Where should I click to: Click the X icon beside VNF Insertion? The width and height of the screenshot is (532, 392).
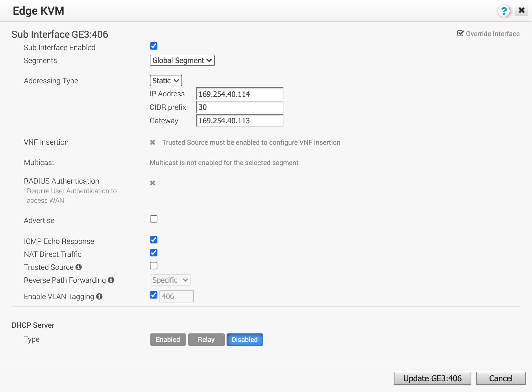tap(153, 142)
